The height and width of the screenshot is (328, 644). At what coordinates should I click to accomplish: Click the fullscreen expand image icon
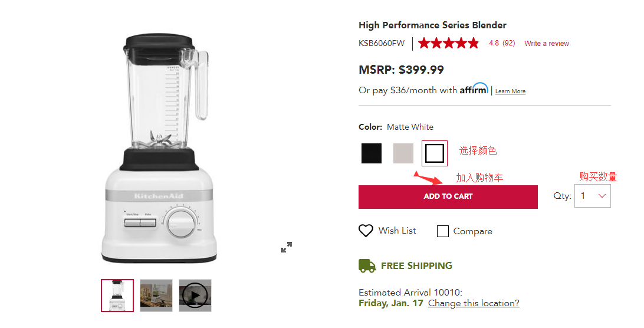(287, 248)
